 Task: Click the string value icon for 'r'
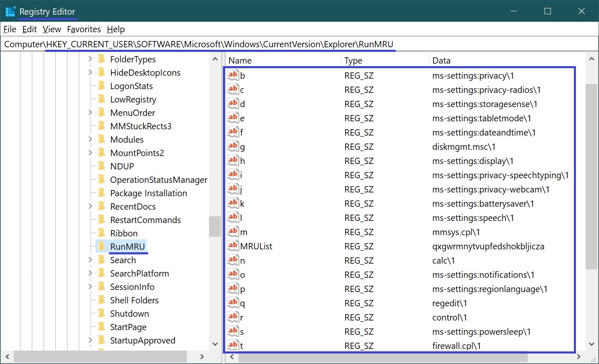pyautogui.click(x=233, y=317)
